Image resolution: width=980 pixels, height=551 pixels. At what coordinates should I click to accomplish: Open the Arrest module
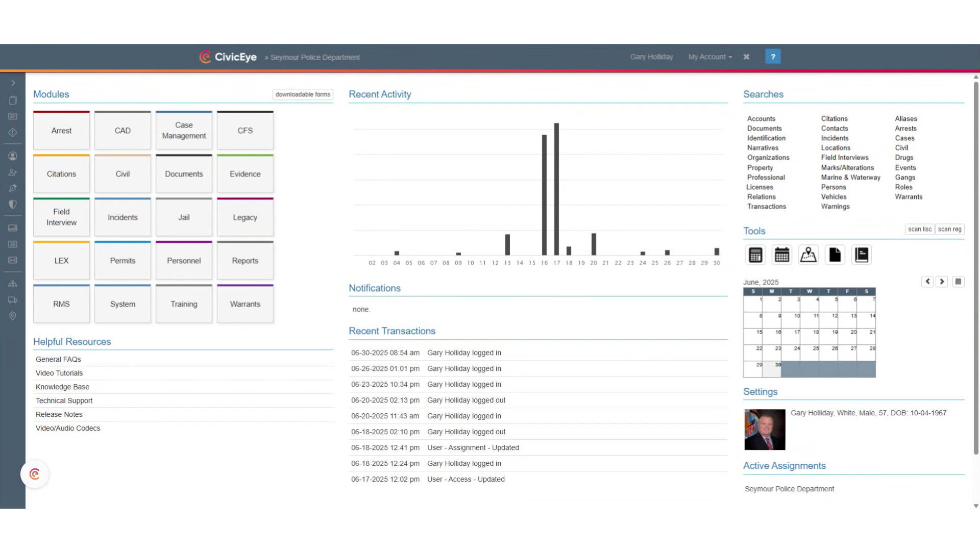61,131
